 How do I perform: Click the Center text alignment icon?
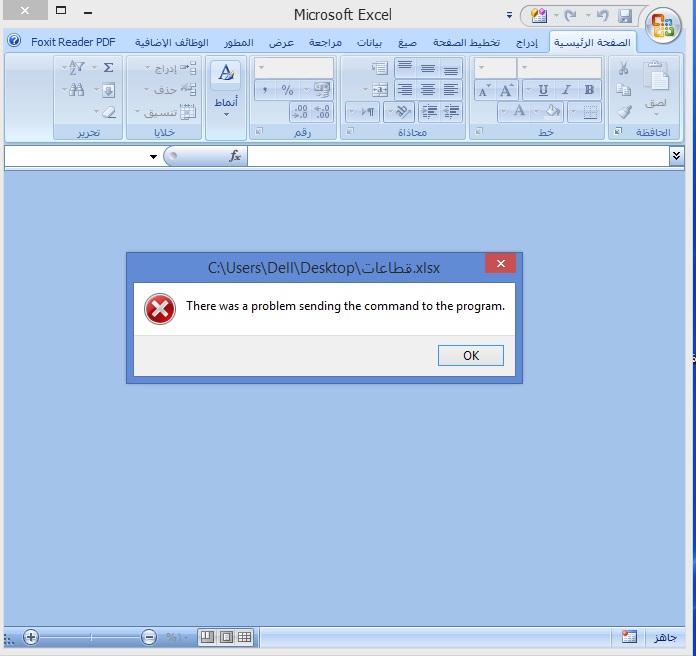tap(428, 90)
